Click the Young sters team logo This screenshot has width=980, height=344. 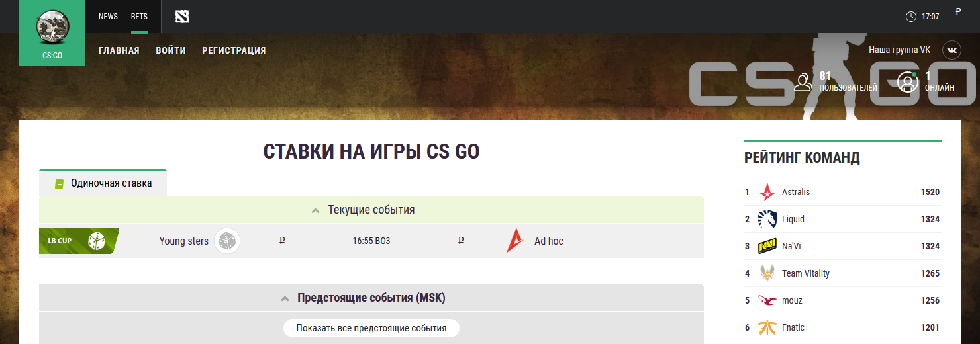(x=227, y=241)
